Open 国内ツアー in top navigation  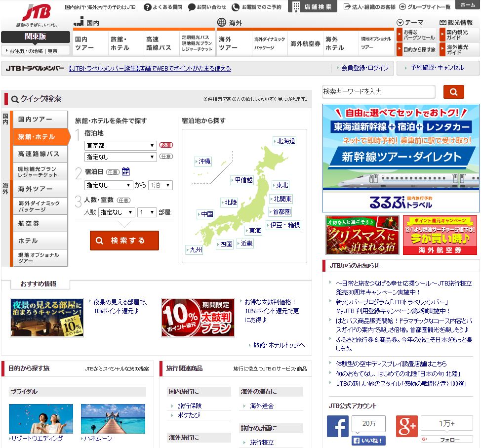(90, 43)
